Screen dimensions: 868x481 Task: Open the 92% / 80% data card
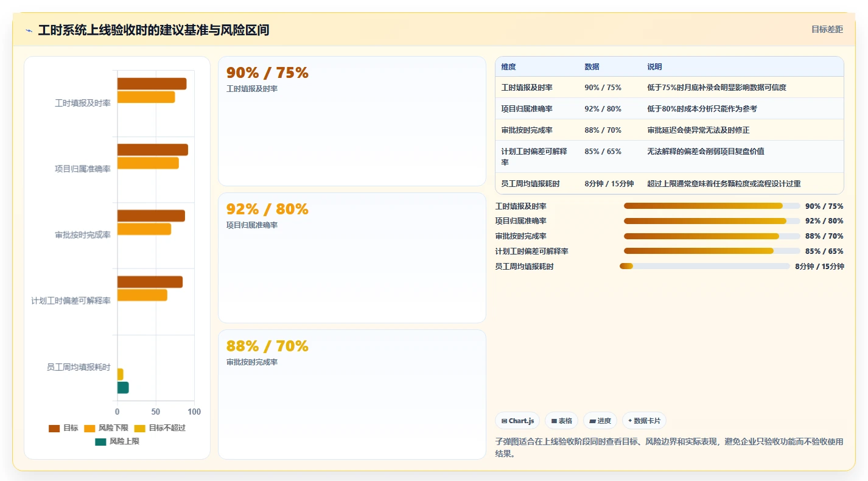tap(352, 258)
